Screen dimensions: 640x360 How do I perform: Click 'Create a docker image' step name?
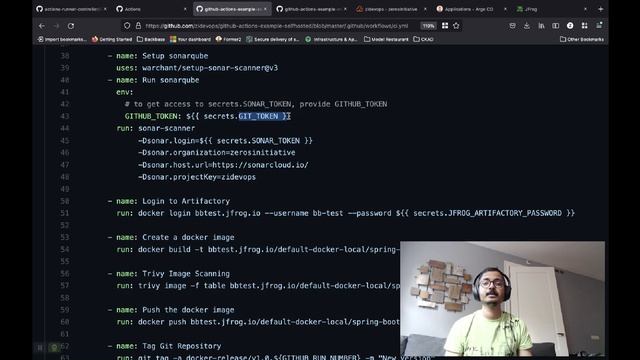pos(188,237)
